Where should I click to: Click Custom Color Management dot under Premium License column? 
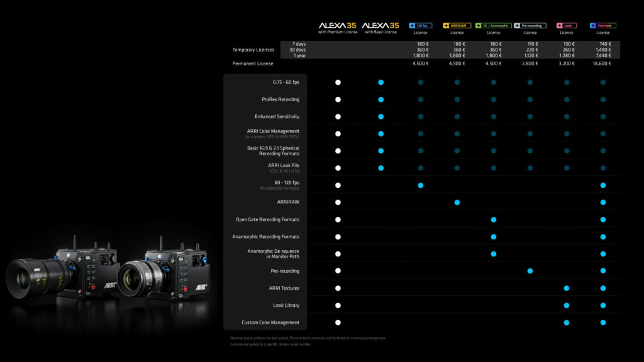point(603,322)
